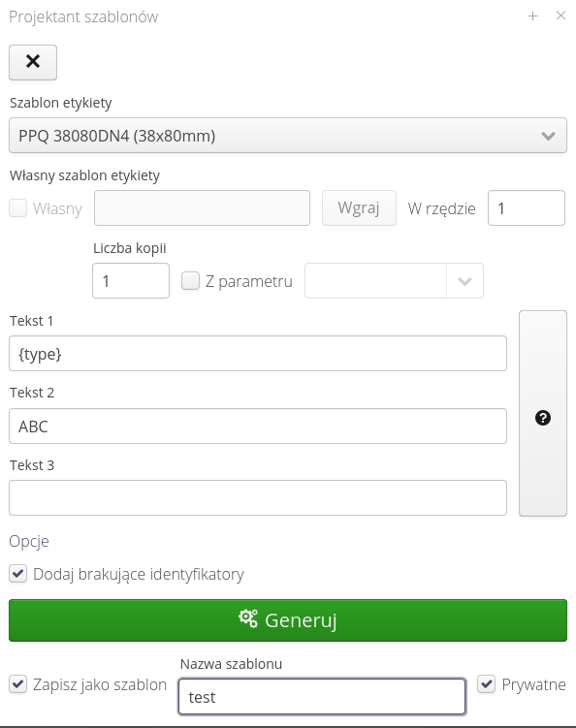Enable the Z parametru checkbox
Image resolution: width=576 pixels, height=728 pixels.
click(x=190, y=281)
